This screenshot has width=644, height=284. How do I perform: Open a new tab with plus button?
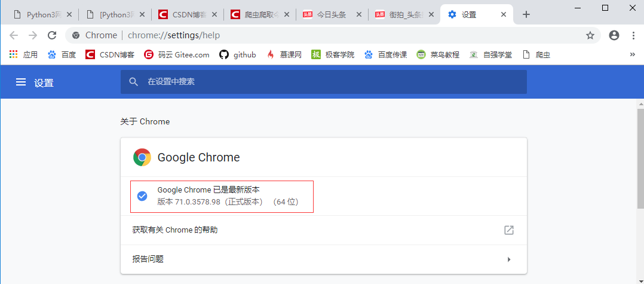[x=526, y=15]
